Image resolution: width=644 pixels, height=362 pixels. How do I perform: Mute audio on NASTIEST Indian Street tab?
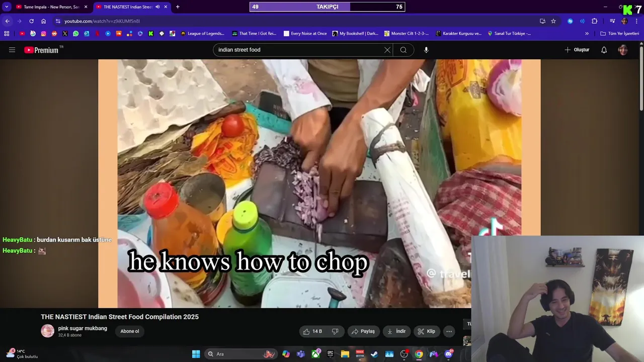[157, 7]
